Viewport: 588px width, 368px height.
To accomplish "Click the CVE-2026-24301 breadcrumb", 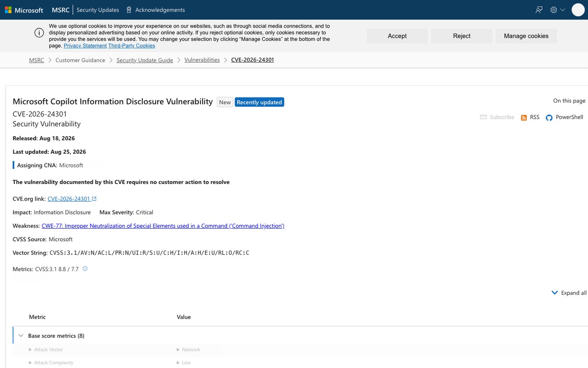I will pyautogui.click(x=252, y=60).
